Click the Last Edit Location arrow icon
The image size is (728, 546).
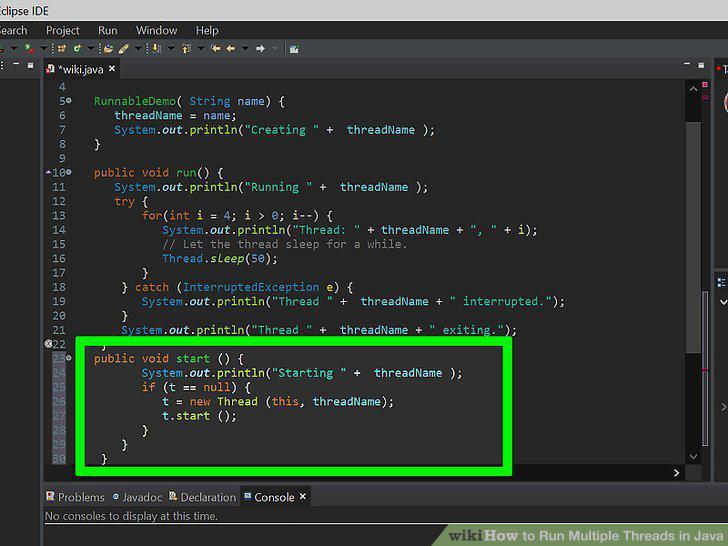click(215, 48)
